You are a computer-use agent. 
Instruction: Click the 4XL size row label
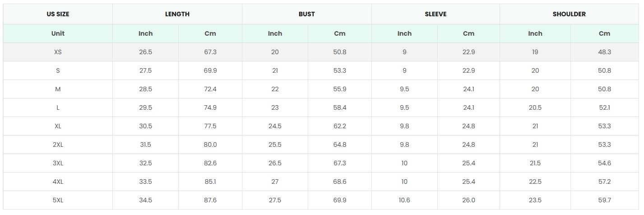(58, 182)
